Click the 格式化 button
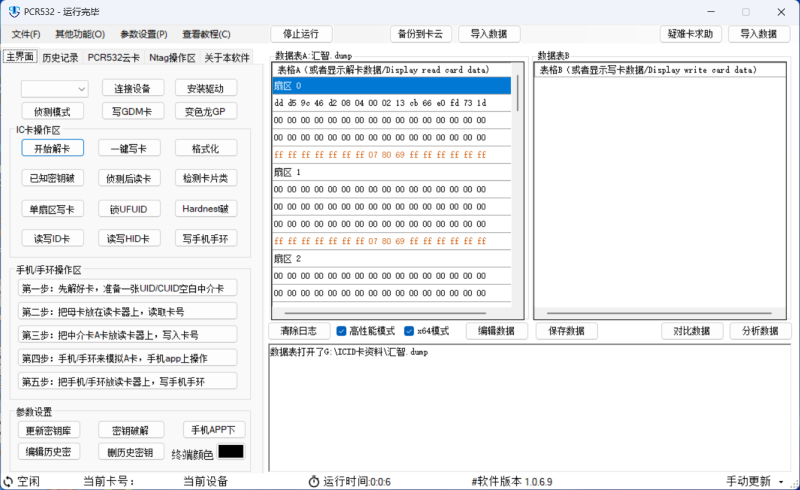This screenshot has height=490, width=800. [206, 149]
